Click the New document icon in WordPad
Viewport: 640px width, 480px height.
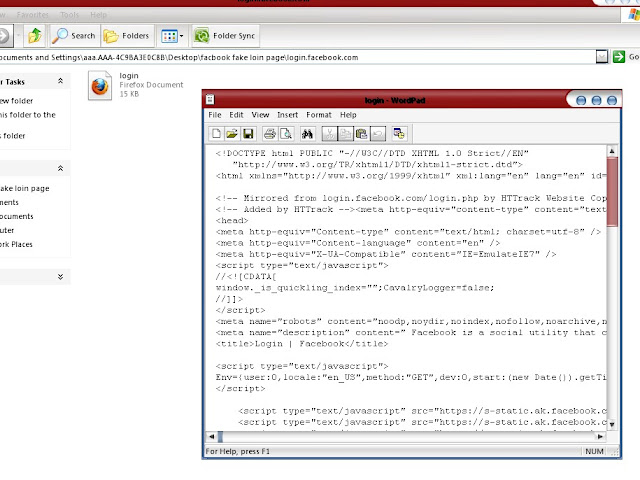[x=216, y=134]
